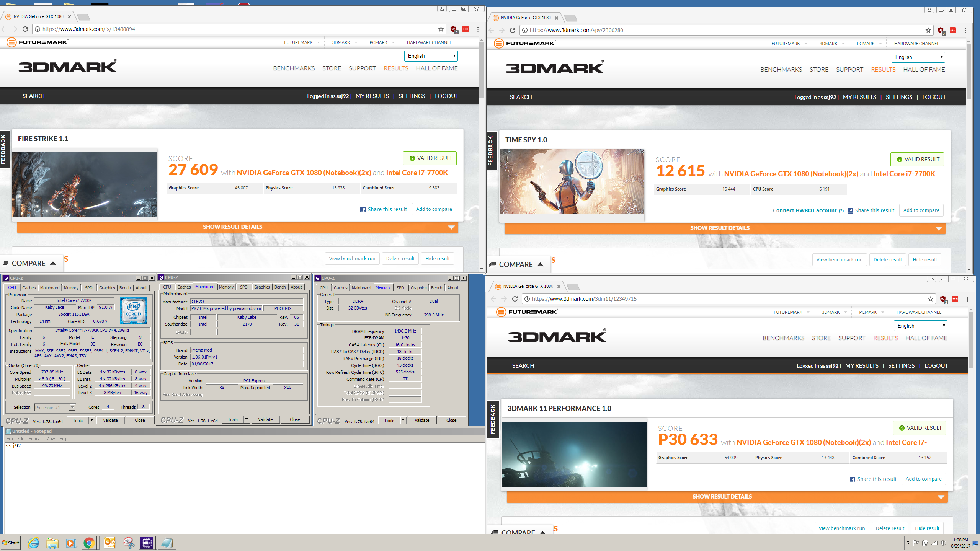Switch to the Caches tab in first CPU-Z
Viewport: 980px width, 551px height.
[x=29, y=288]
